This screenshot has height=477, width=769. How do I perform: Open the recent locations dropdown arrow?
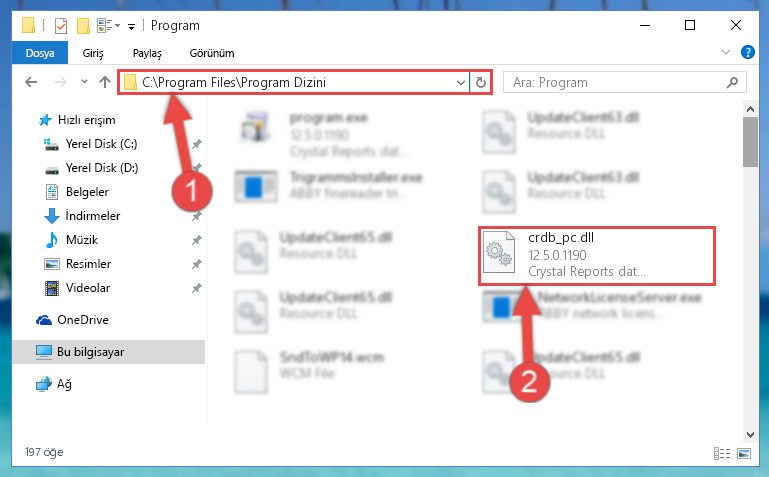[84, 82]
